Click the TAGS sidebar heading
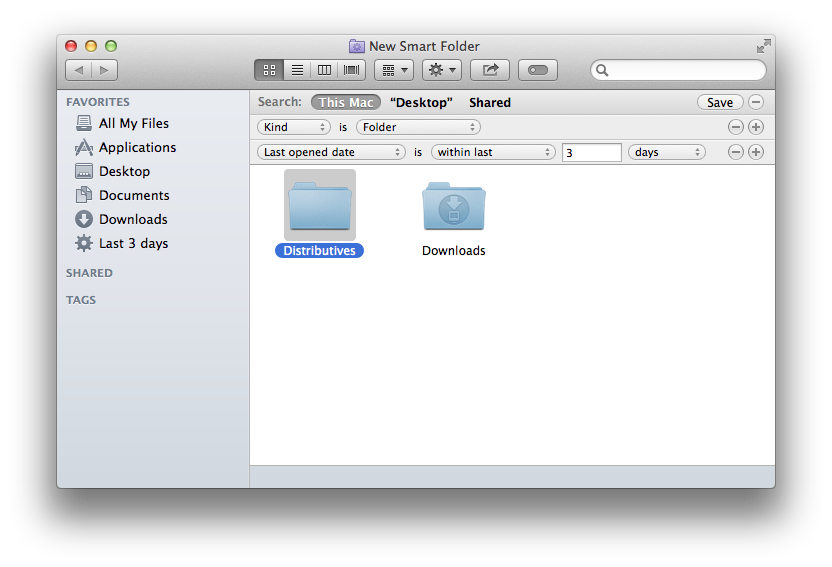 pos(81,300)
